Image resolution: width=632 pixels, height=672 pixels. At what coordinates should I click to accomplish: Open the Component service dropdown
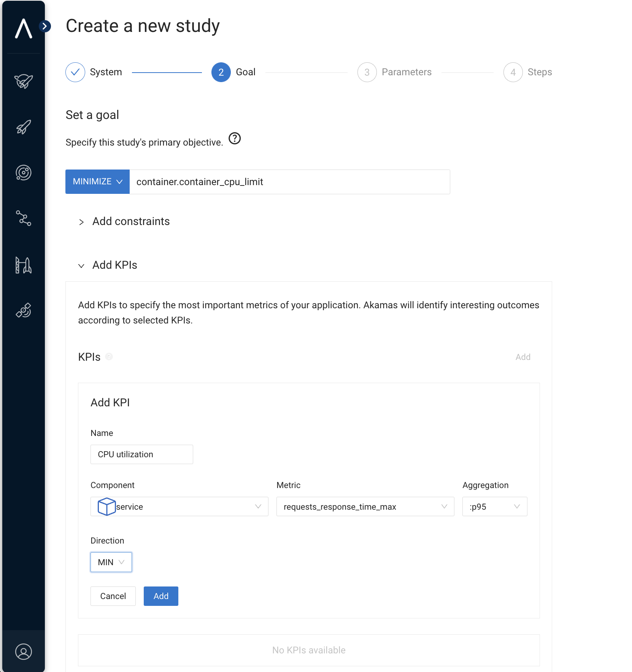point(179,507)
